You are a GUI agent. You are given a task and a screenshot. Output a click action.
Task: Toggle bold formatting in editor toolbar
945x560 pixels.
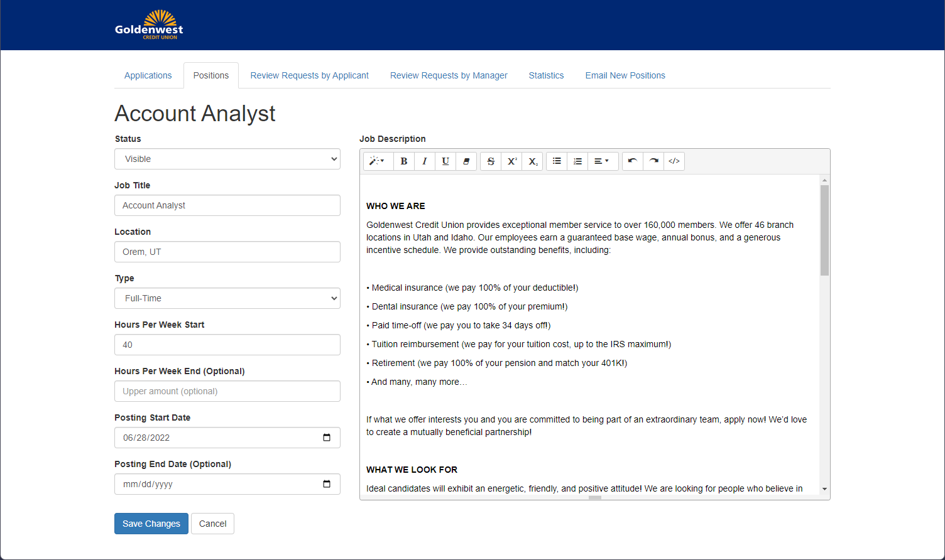coord(404,161)
